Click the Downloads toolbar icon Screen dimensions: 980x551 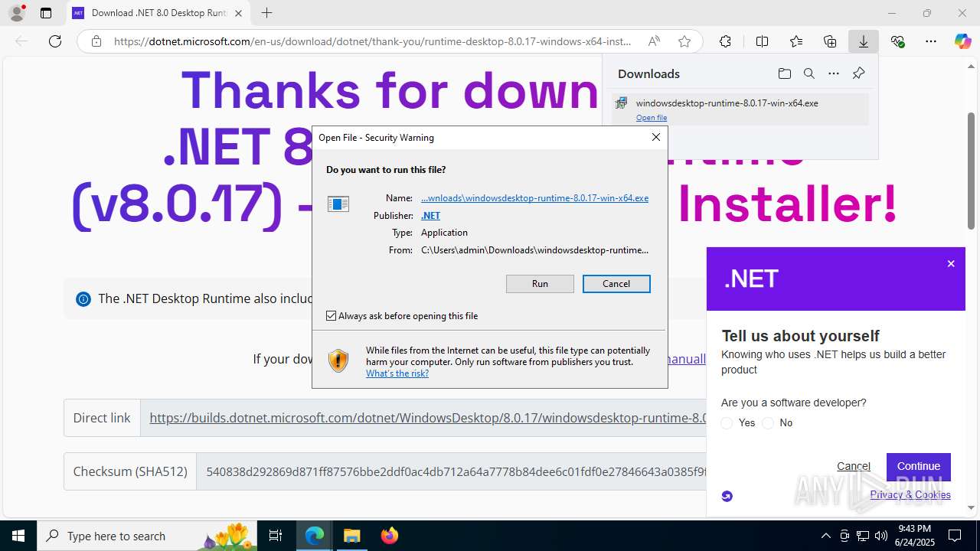[x=864, y=41]
